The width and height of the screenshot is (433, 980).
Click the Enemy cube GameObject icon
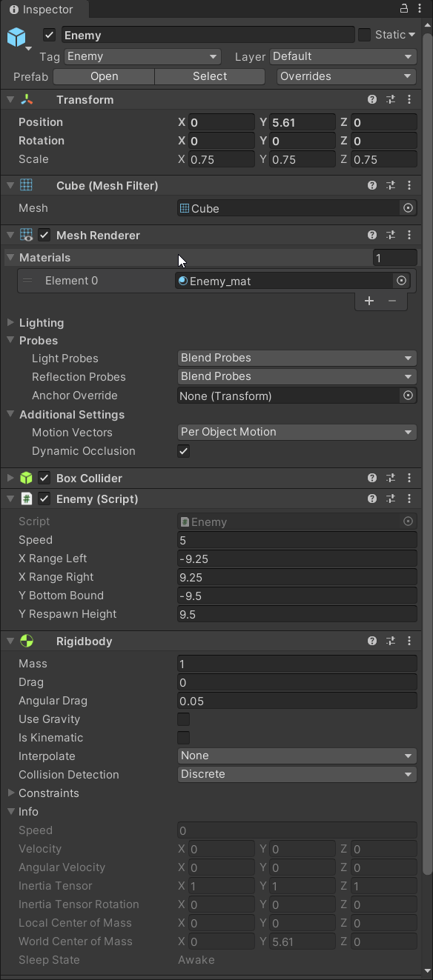(x=16, y=37)
